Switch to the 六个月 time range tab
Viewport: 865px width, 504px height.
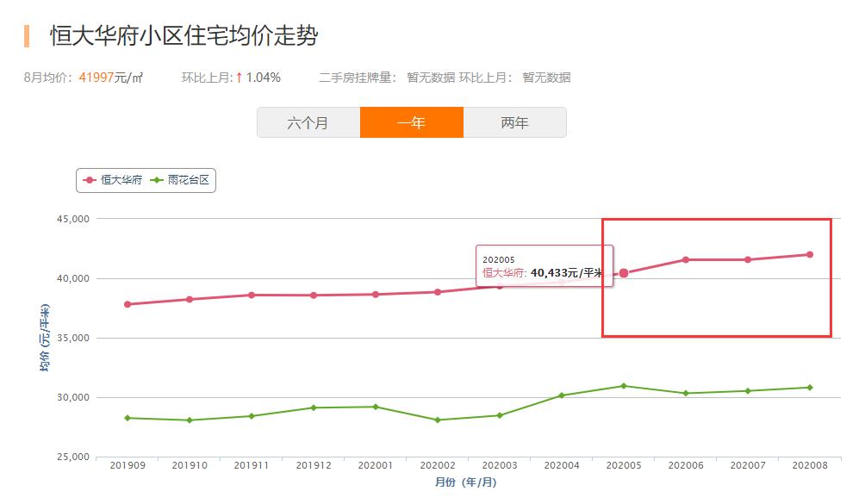pyautogui.click(x=310, y=121)
